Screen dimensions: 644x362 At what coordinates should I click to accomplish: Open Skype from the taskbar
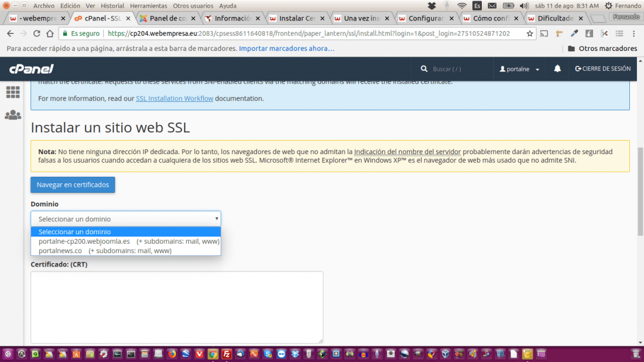coord(268,354)
